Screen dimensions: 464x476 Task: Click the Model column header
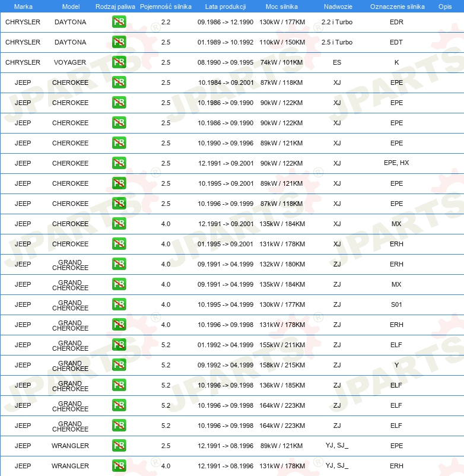[x=71, y=6]
